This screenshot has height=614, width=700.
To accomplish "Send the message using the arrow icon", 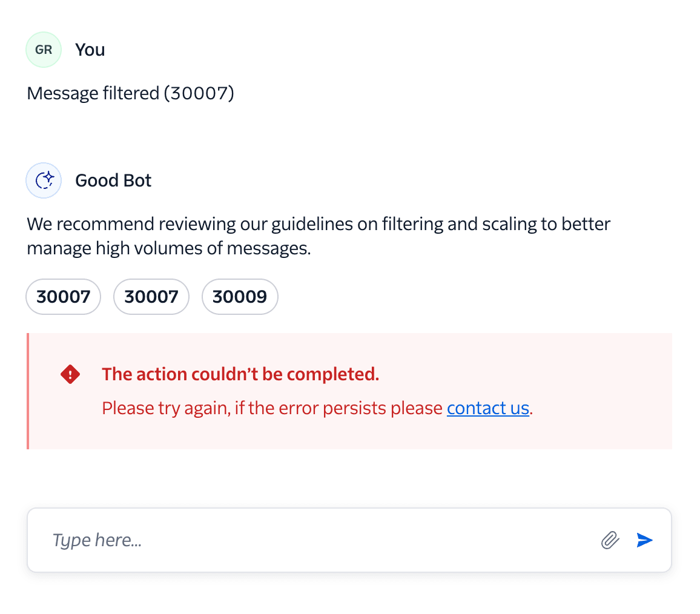I will click(x=644, y=540).
